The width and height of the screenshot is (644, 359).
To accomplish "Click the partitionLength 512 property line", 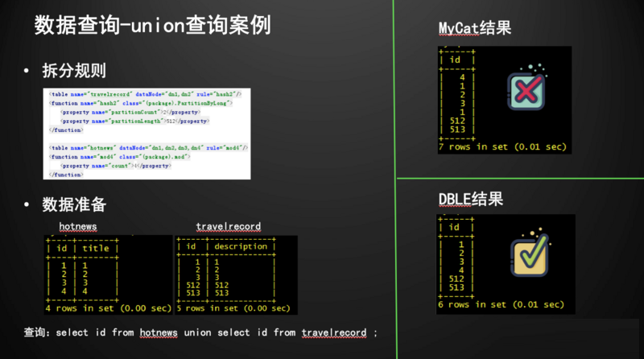I will [x=135, y=121].
